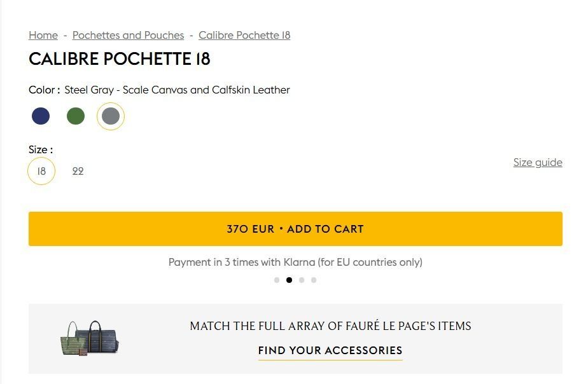
Task: Follow the Find Your Accessories link
Action: (330, 350)
